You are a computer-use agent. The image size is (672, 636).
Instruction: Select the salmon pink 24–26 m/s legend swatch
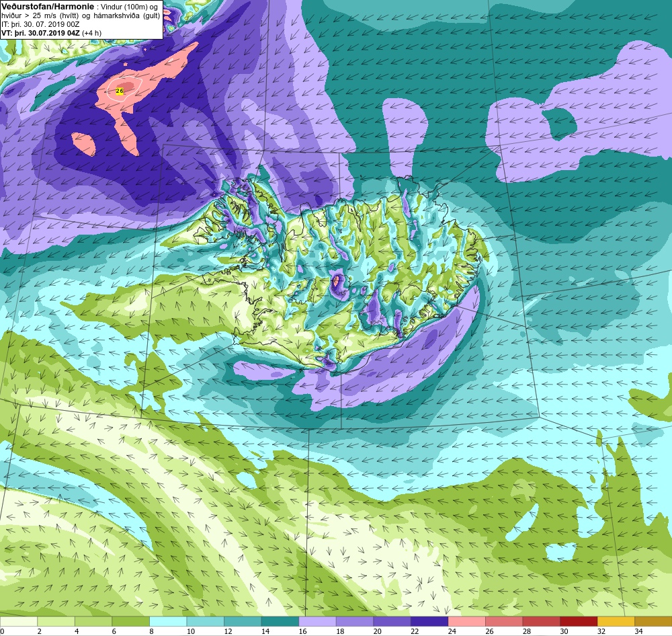point(466,621)
